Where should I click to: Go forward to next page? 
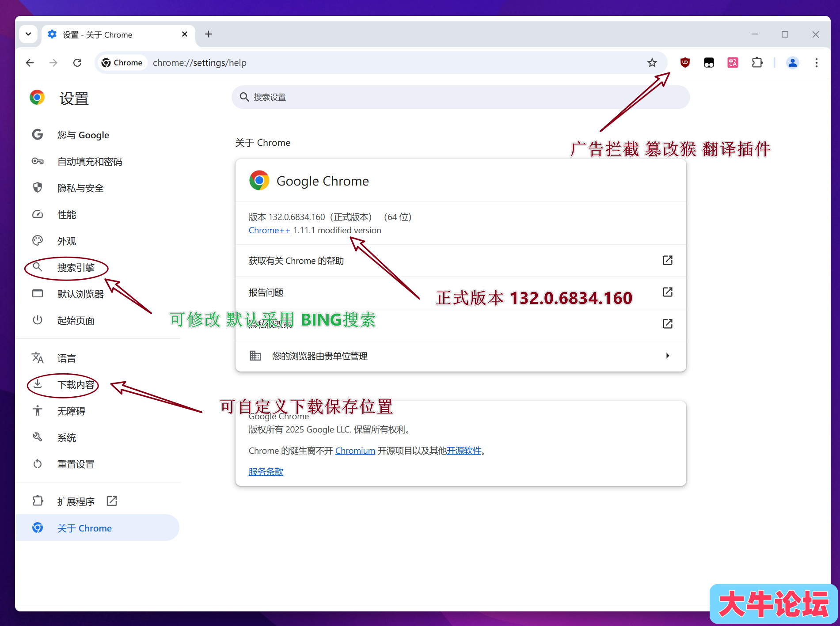(x=53, y=63)
